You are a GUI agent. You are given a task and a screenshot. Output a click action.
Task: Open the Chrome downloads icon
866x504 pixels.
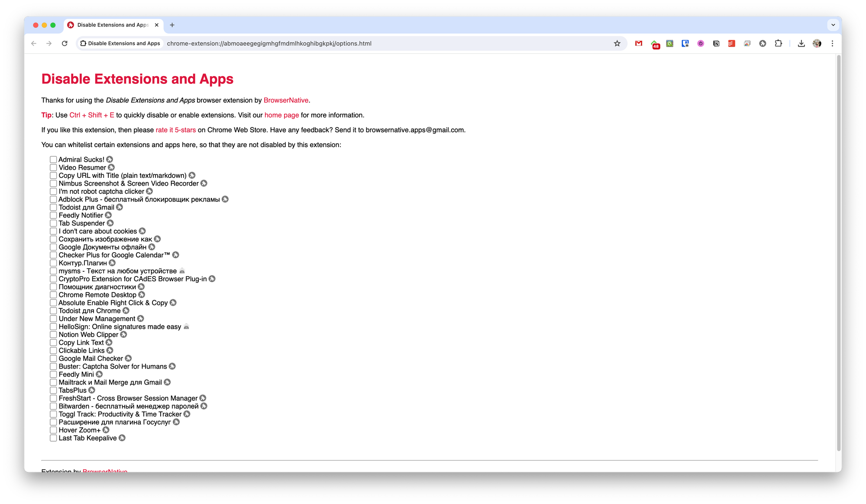(801, 43)
